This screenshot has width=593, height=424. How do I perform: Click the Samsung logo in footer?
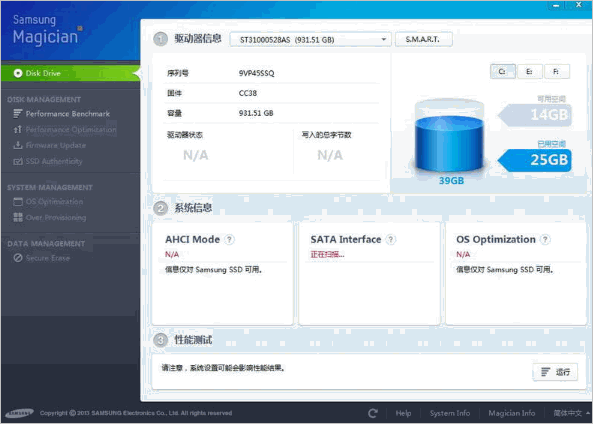click(19, 413)
